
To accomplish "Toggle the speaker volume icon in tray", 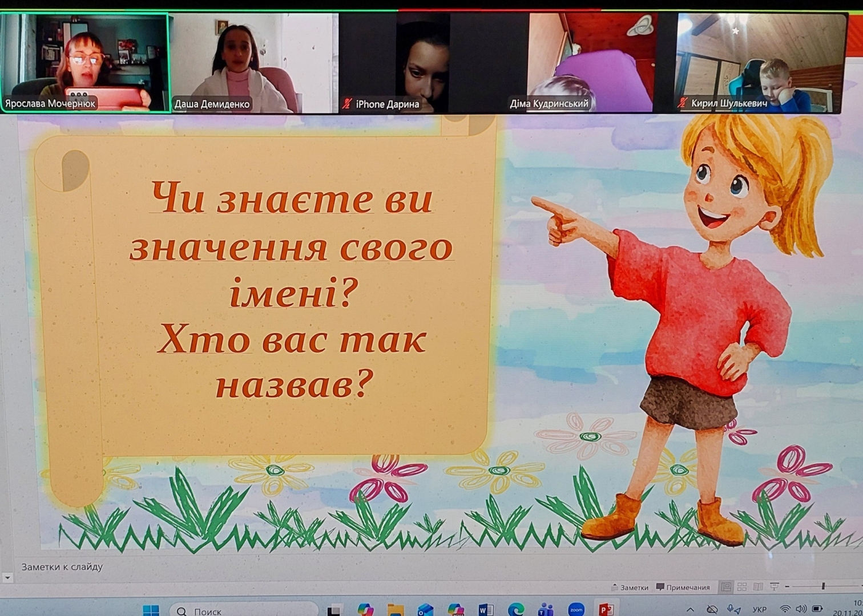I will [801, 609].
